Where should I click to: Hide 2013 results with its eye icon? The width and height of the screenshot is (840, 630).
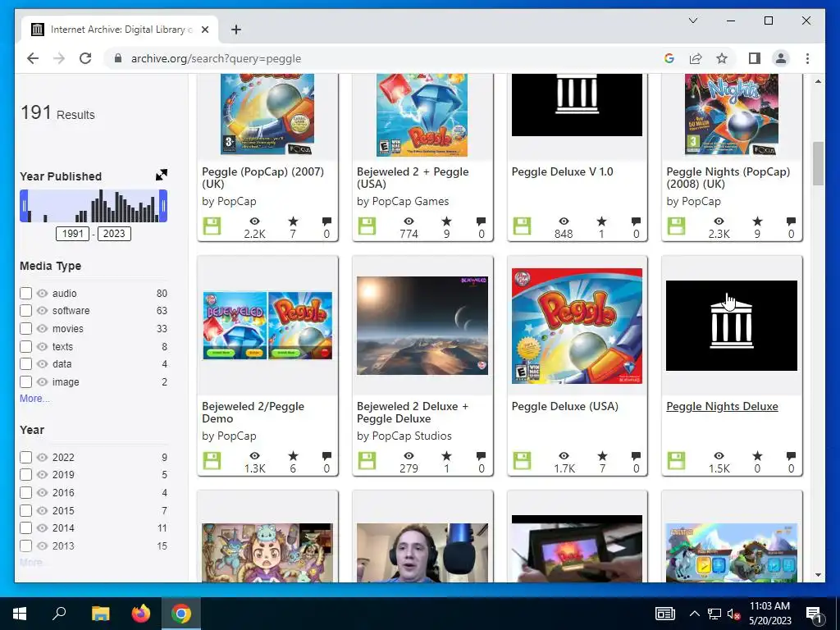(43, 546)
